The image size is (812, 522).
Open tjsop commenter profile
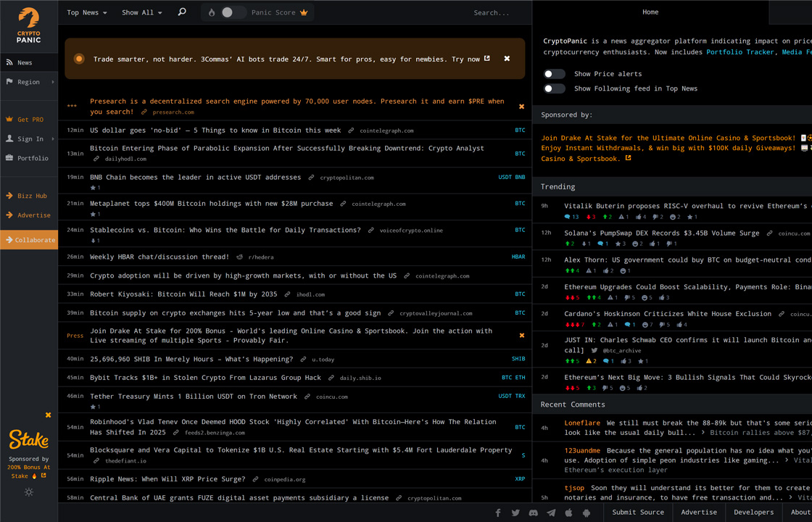tap(574, 488)
